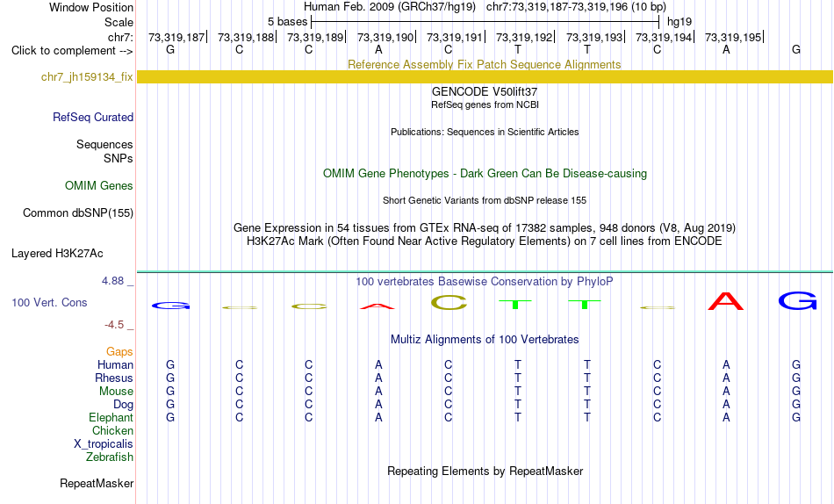This screenshot has height=504, width=834.
Task: Click the Elephant species label
Action: [x=111, y=417]
